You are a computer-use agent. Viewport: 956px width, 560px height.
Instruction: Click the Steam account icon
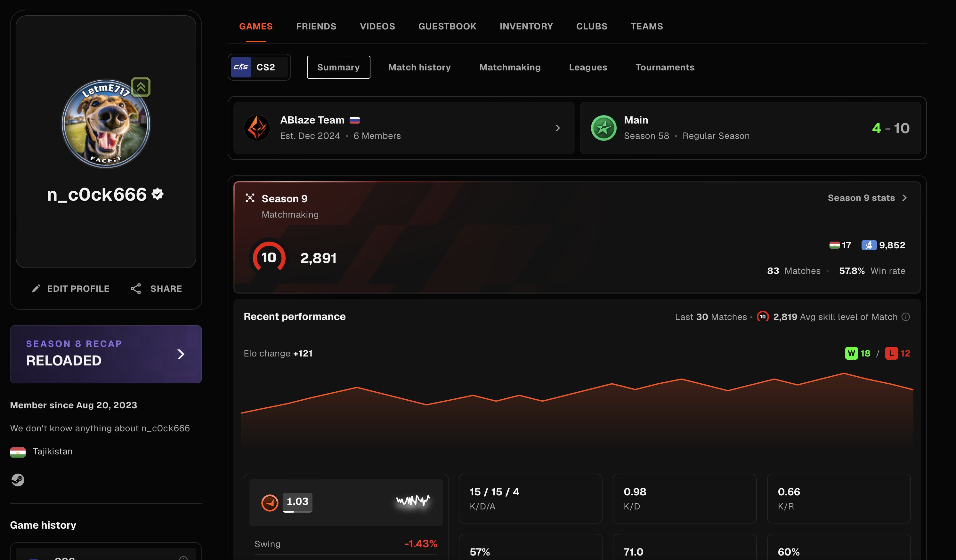18,480
